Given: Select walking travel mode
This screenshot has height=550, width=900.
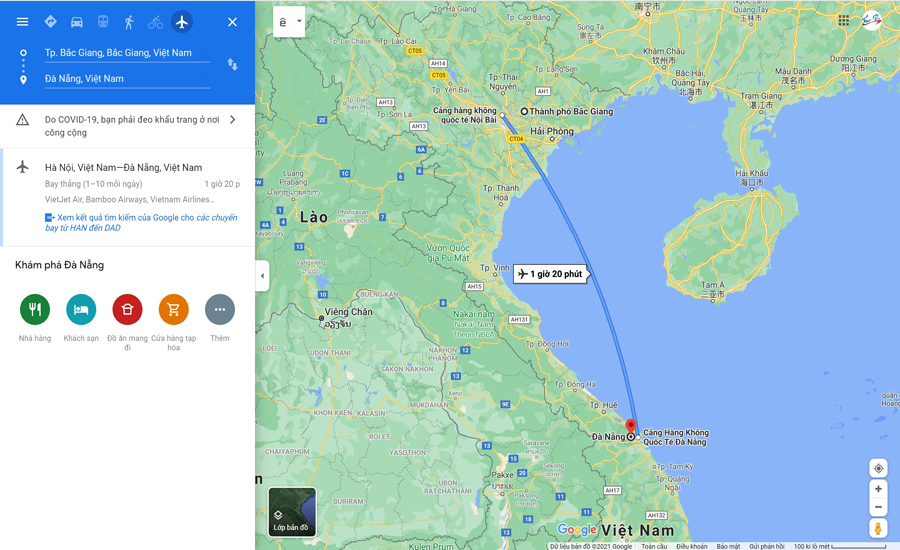Looking at the screenshot, I should [x=129, y=22].
